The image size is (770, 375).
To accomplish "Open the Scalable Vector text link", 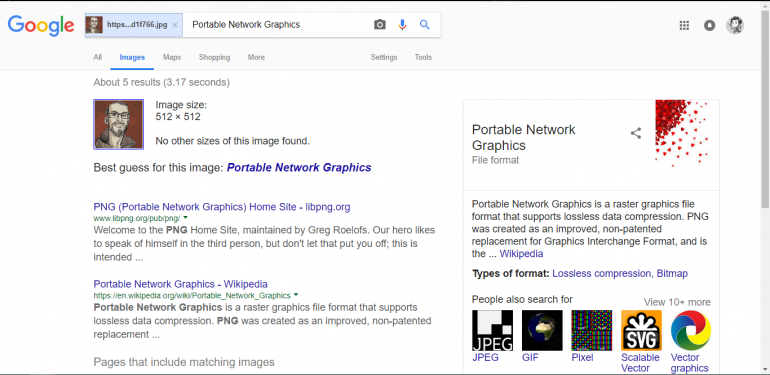I will click(640, 363).
